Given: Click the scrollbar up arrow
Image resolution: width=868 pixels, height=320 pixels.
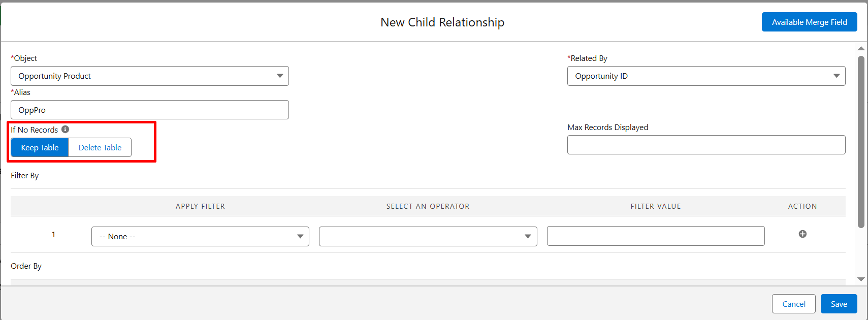Looking at the screenshot, I should click(861, 49).
